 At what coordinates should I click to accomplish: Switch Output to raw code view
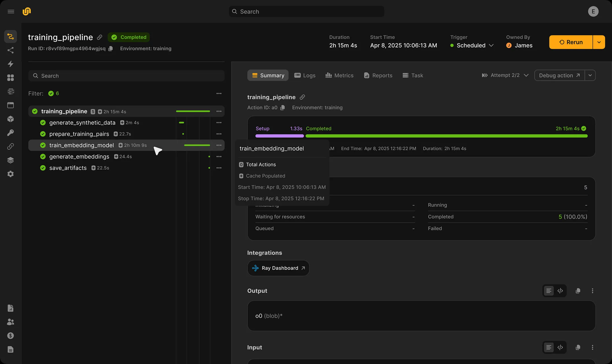560,291
